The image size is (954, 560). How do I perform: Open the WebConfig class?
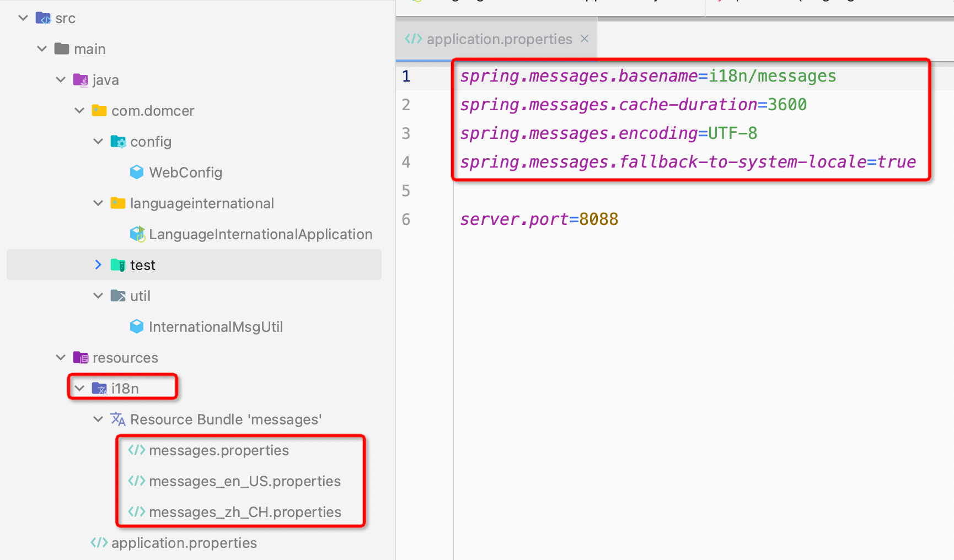(185, 173)
